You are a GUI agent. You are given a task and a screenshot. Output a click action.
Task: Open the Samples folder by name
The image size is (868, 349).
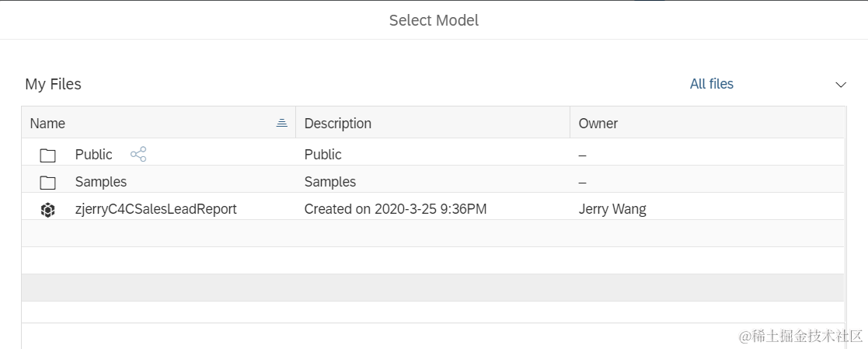click(x=100, y=182)
